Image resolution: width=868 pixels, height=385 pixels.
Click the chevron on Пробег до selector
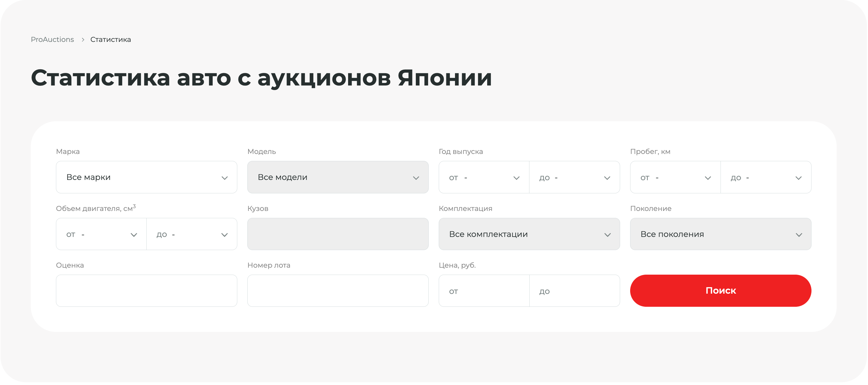point(799,177)
